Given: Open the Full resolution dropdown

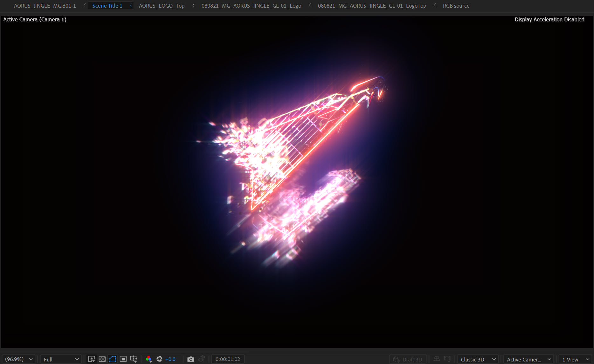Looking at the screenshot, I should [61, 359].
